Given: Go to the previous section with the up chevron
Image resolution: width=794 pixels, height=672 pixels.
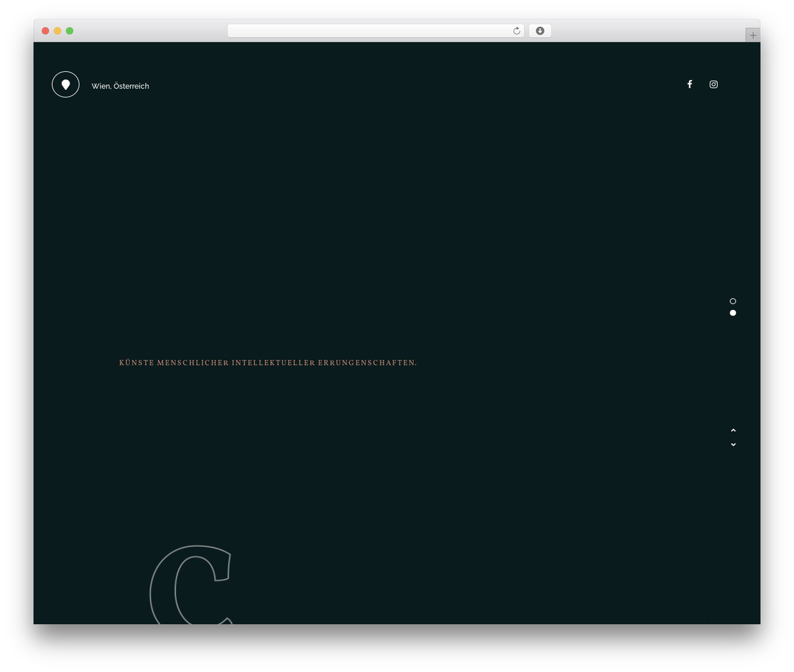Looking at the screenshot, I should click(733, 430).
